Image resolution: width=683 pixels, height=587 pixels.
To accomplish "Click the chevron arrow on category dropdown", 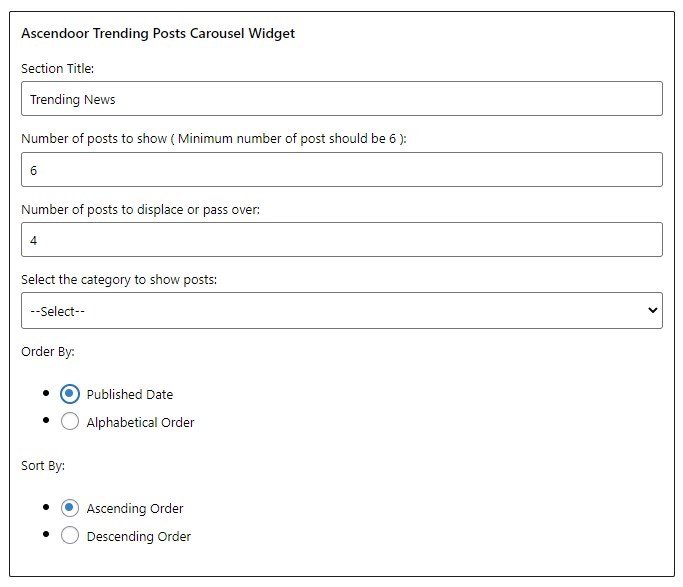I will click(x=652, y=310).
